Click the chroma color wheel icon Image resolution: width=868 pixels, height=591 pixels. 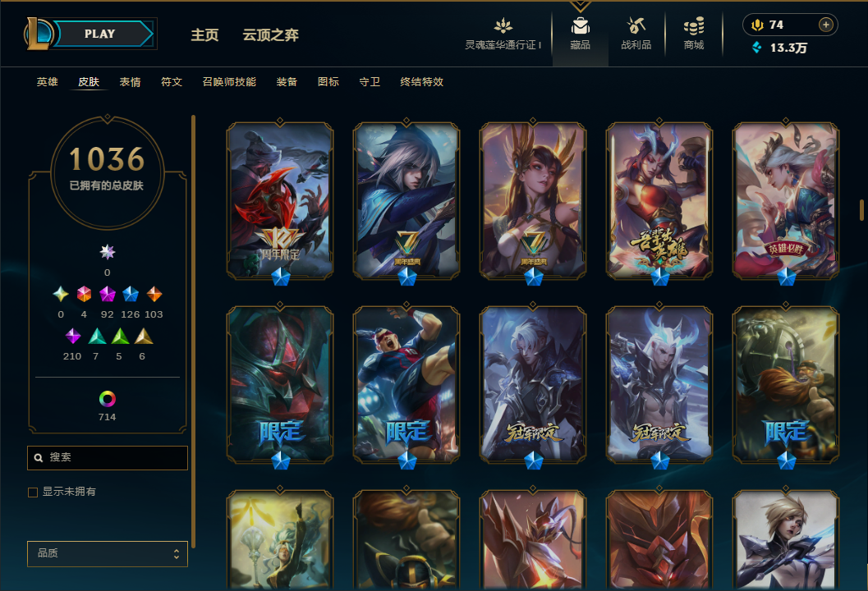coord(107,398)
